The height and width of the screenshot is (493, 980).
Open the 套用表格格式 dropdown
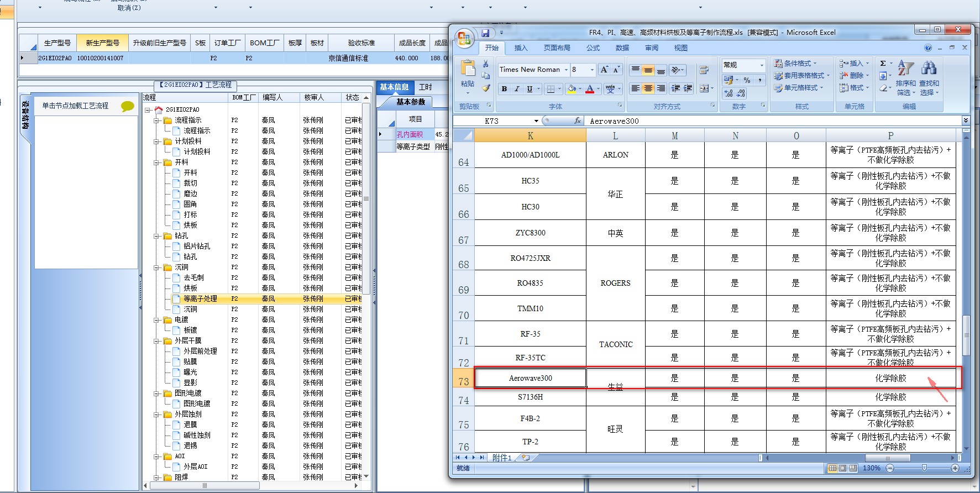click(x=801, y=76)
